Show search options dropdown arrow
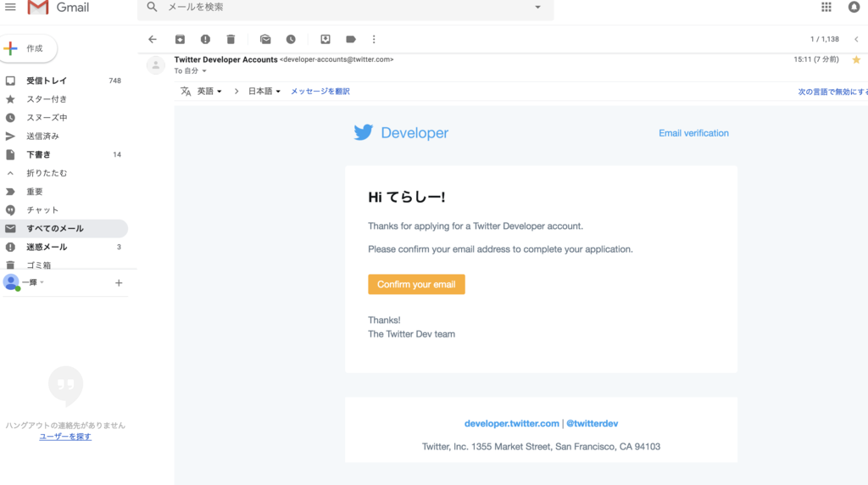 coord(537,7)
